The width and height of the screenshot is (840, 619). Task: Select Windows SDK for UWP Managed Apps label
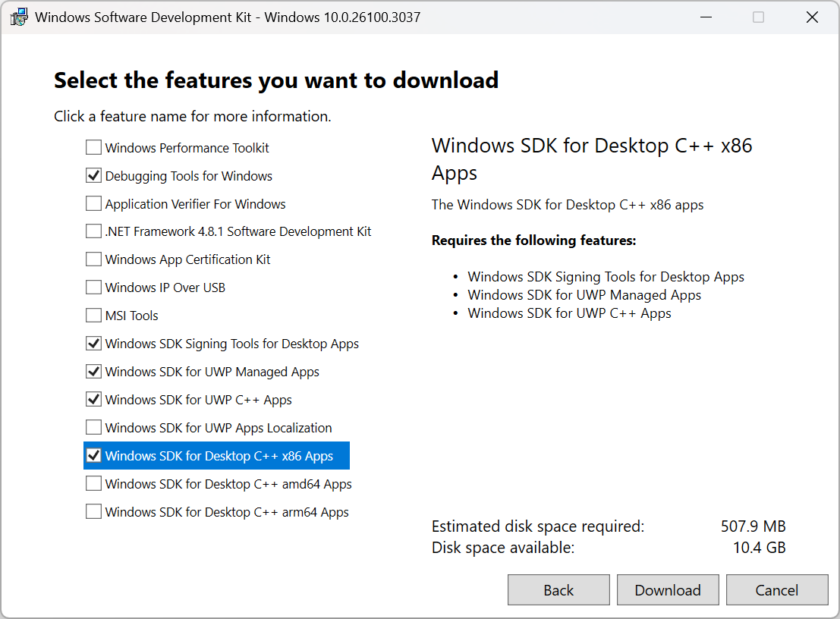[212, 372]
